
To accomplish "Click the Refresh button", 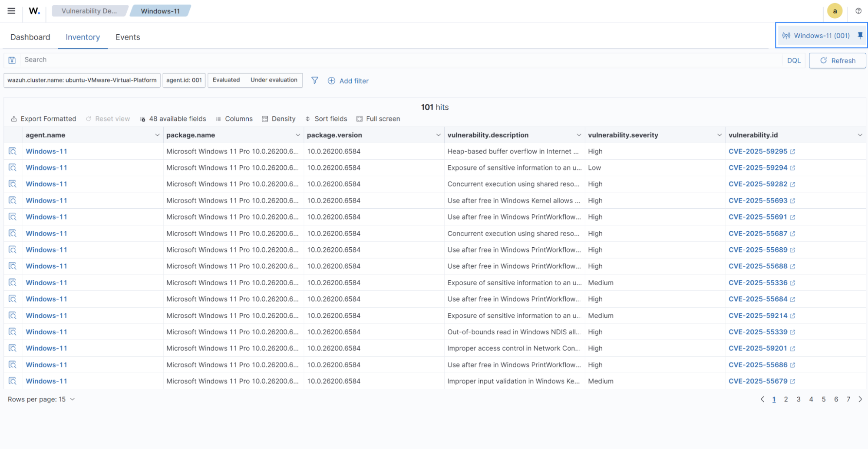I will 837,61.
